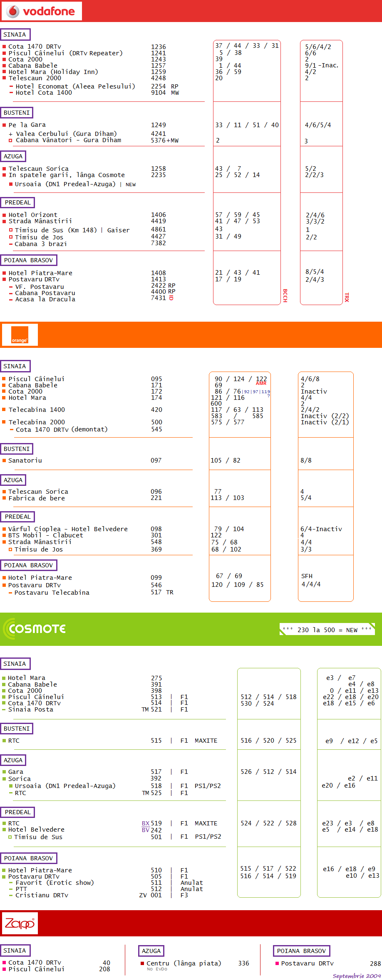
Task: Click Cosmote BCCH '526 / 512 / 514'
Action: tap(268, 772)
